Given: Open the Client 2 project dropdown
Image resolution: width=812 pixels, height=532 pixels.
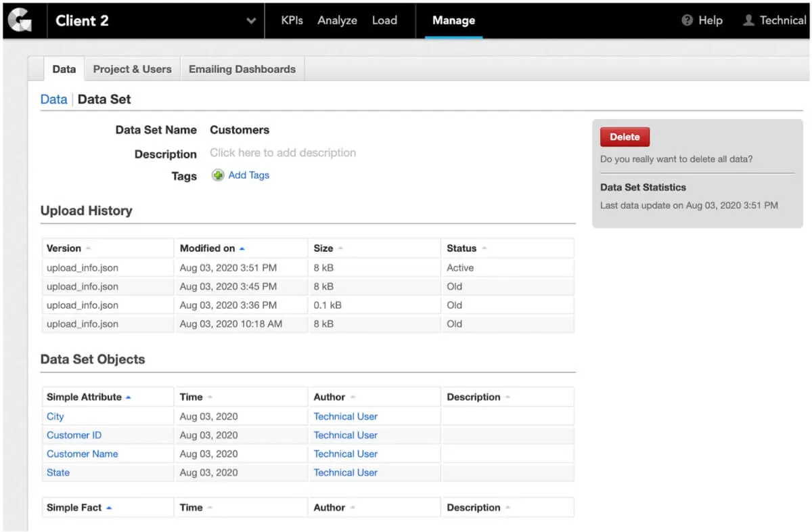Looking at the screenshot, I should [251, 21].
